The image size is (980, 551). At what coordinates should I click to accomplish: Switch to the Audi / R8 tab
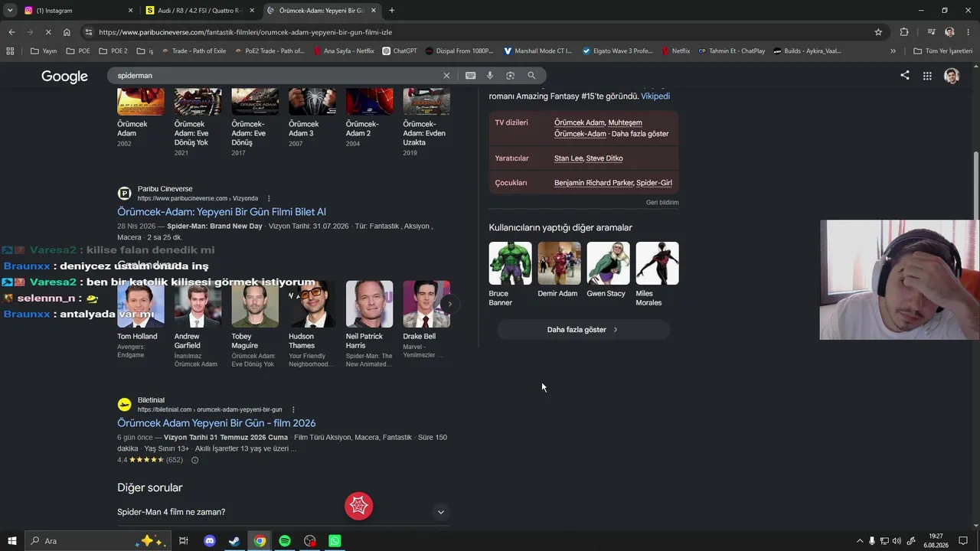click(x=199, y=11)
